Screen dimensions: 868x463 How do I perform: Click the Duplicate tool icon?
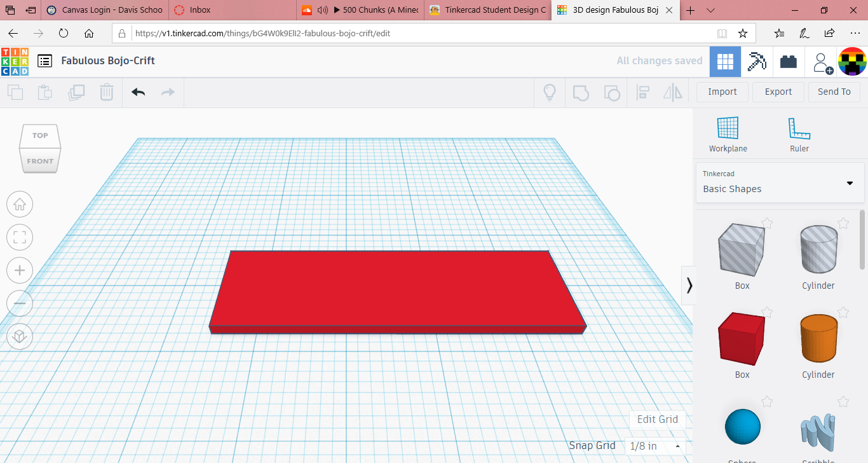76,92
